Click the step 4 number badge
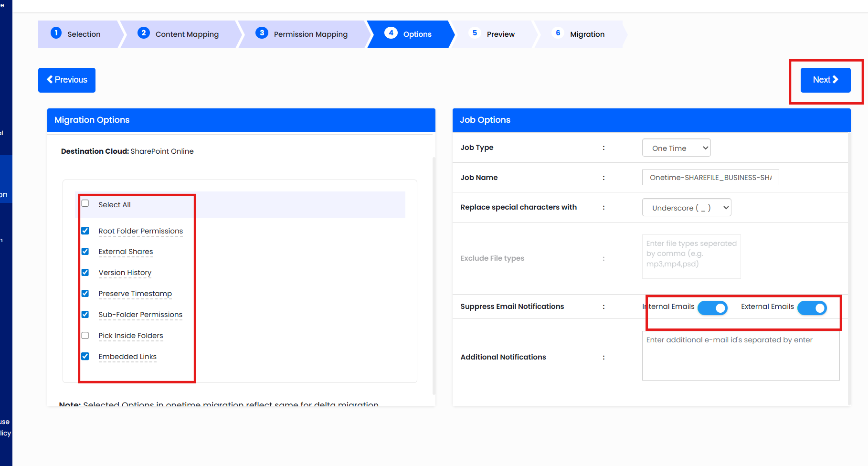 [x=391, y=33]
